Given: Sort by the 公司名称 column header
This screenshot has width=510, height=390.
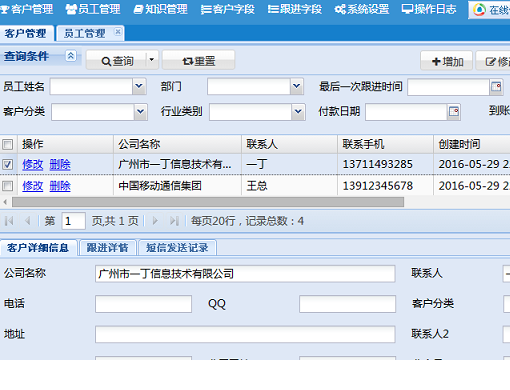Looking at the screenshot, I should (177, 144).
